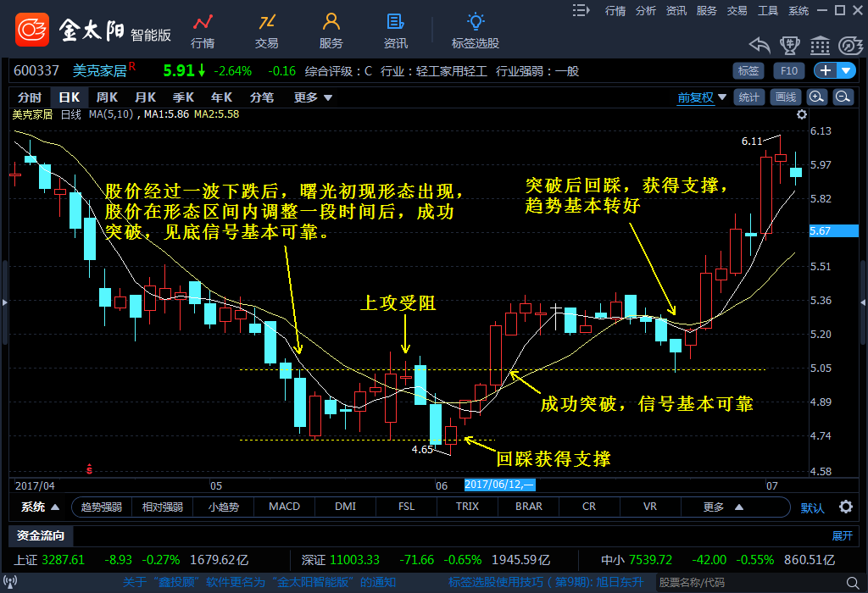Zoom out the K-line chart
The width and height of the screenshot is (868, 593).
tap(843, 97)
